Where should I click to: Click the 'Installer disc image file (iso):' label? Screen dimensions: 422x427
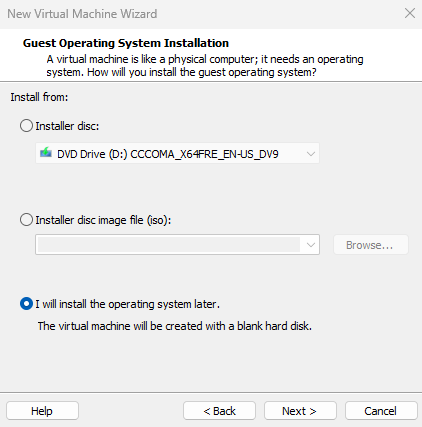point(103,220)
